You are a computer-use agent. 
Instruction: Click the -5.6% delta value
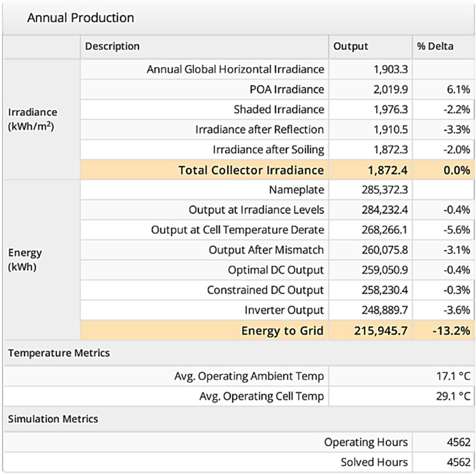coord(456,230)
